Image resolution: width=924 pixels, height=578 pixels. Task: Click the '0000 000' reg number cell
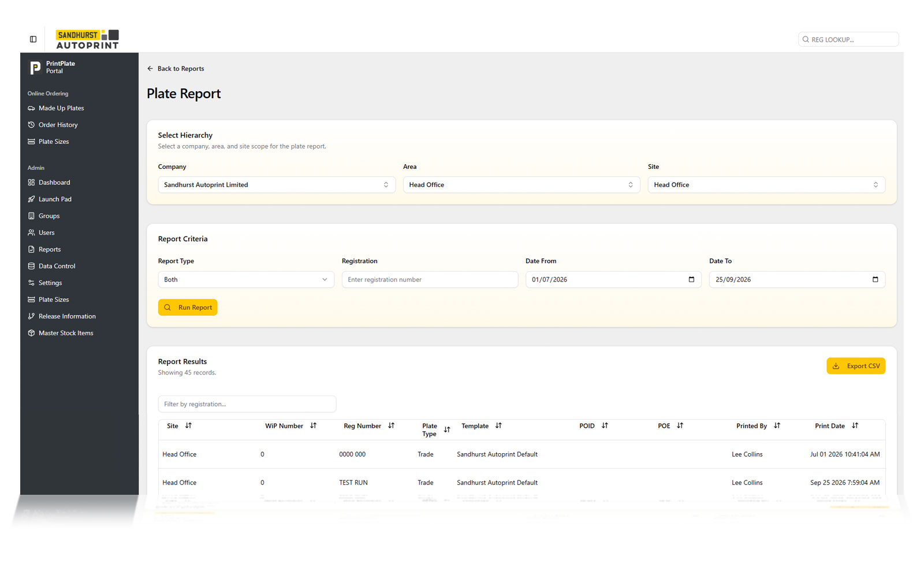click(x=352, y=454)
